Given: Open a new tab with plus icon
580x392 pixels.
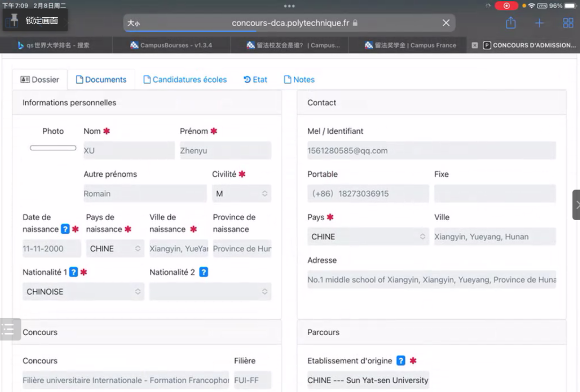Looking at the screenshot, I should pos(539,23).
